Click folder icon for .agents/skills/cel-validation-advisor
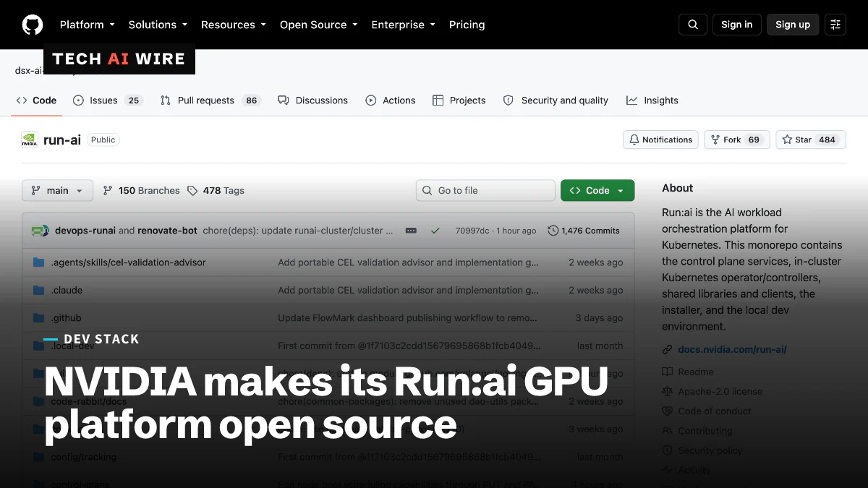 pos(39,262)
